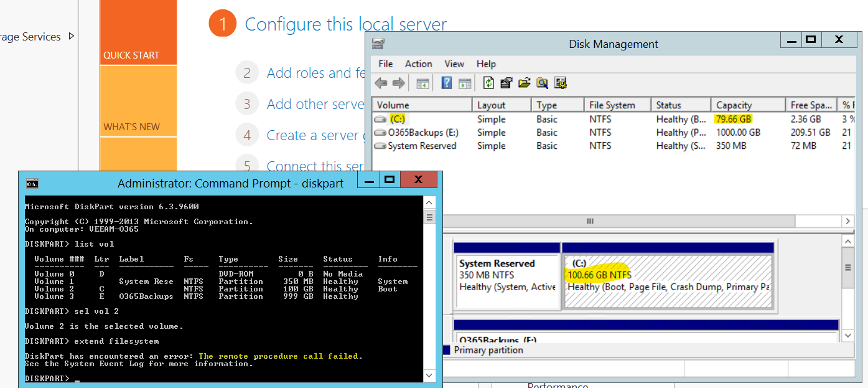Toggle Show/Hide Console Tree toolbar icon
Viewport: 868px width, 388px height.
coord(423,83)
